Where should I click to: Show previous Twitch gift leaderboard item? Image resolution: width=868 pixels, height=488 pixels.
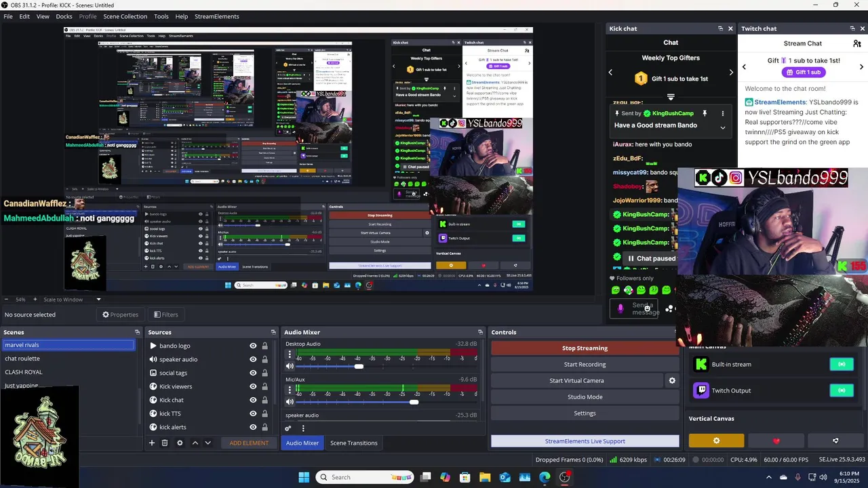point(744,66)
